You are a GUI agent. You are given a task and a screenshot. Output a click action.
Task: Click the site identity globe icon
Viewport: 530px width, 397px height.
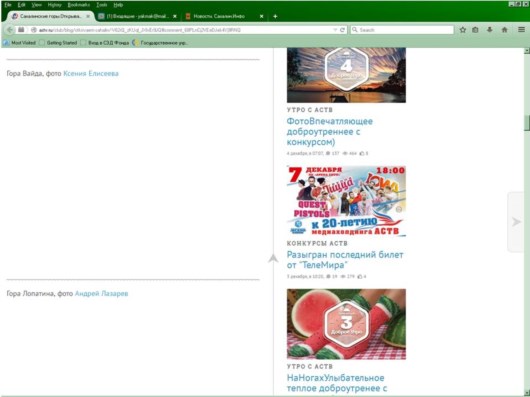[33, 30]
